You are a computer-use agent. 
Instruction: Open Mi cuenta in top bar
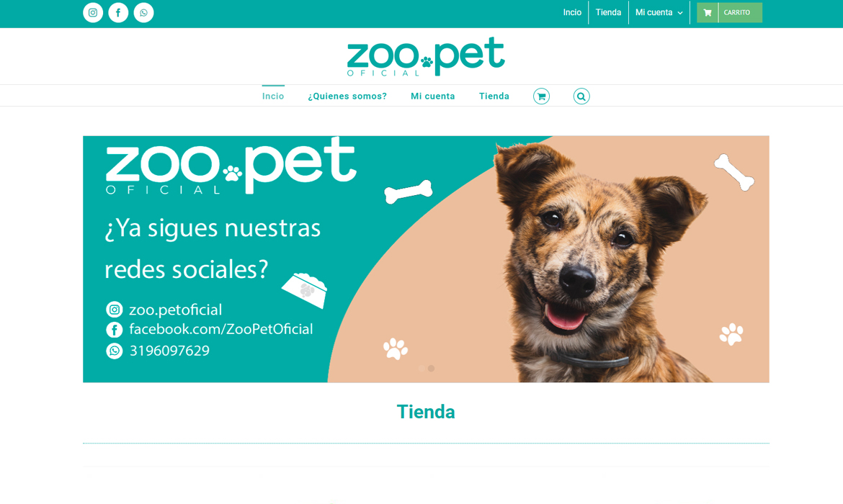point(654,12)
